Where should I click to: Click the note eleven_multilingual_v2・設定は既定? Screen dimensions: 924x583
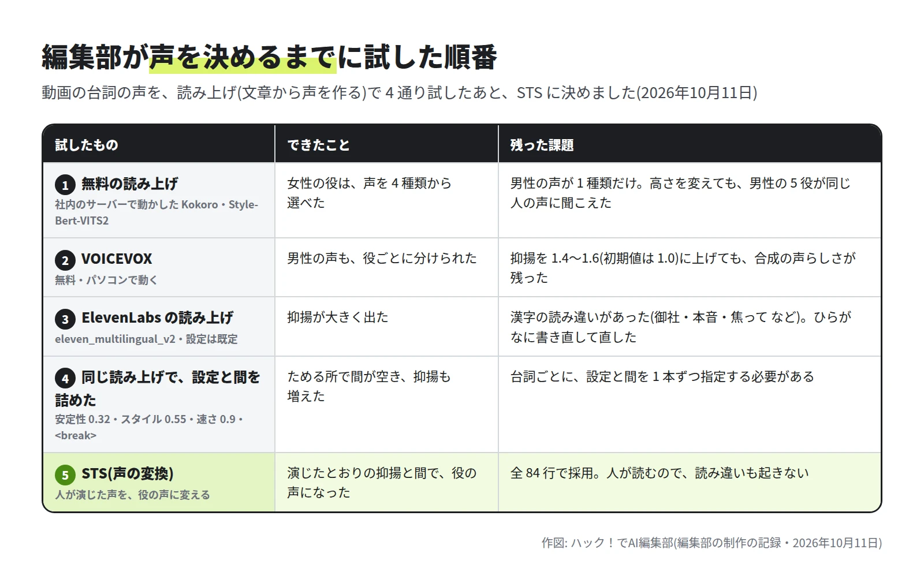point(146,339)
